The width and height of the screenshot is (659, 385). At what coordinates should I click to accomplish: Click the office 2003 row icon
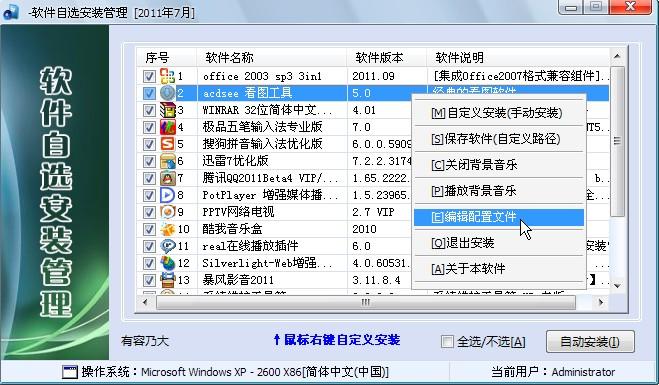(167, 76)
